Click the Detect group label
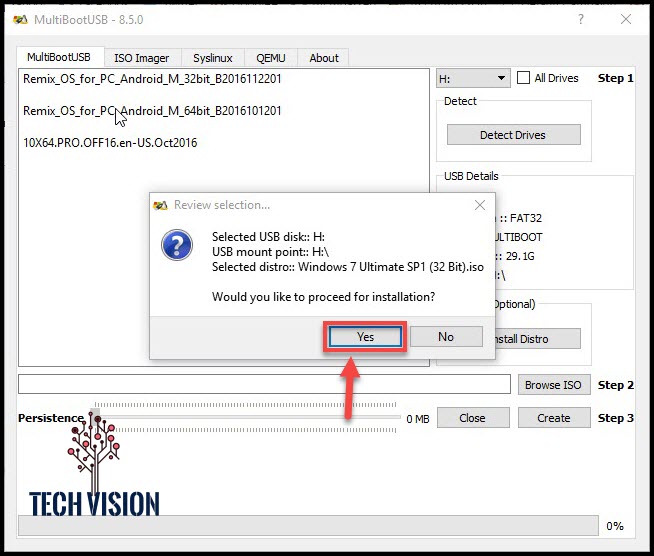The image size is (654, 556). (460, 101)
